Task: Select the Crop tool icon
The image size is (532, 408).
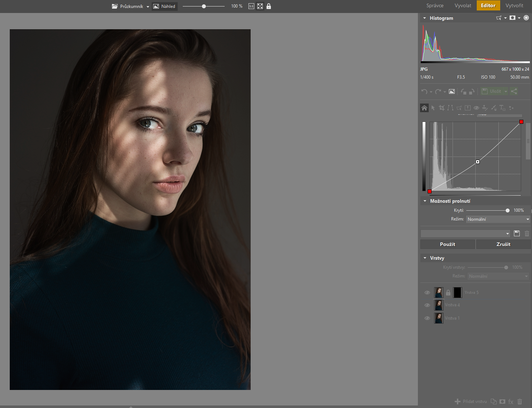Action: 441,108
